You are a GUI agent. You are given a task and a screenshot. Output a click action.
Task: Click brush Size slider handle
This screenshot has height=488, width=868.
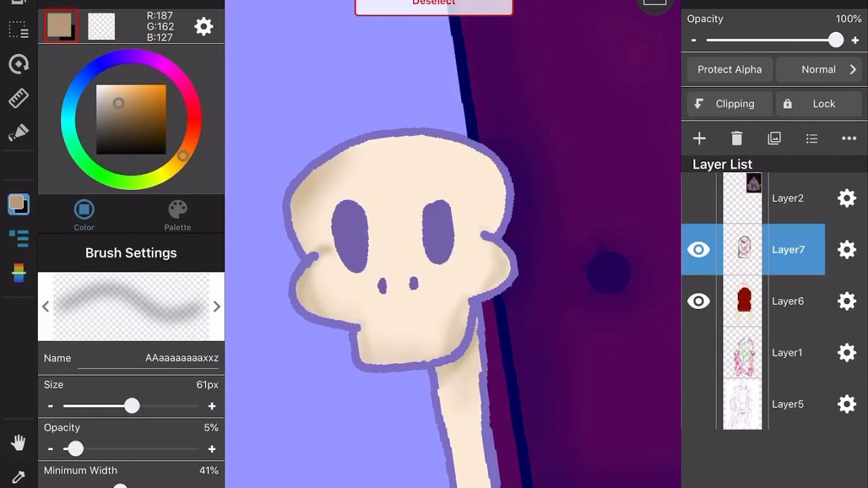(132, 406)
